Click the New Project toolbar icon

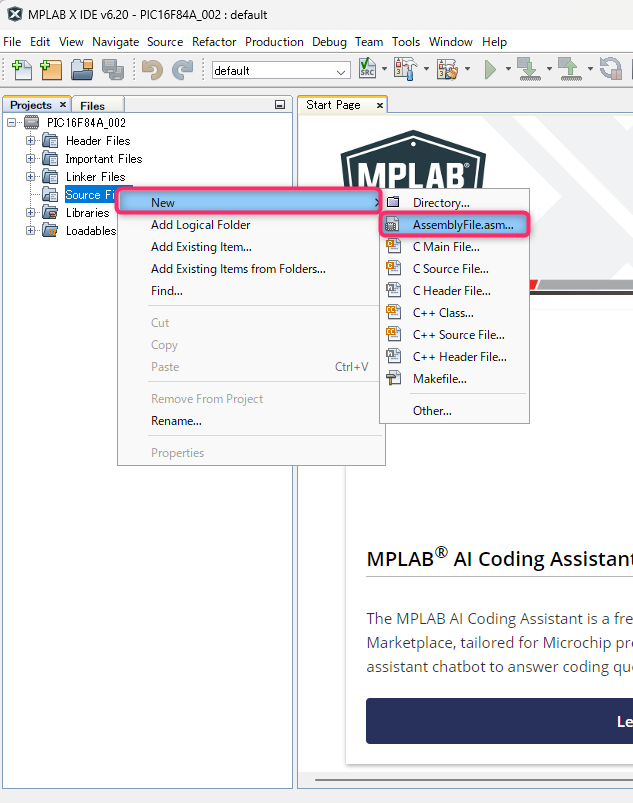coord(51,70)
